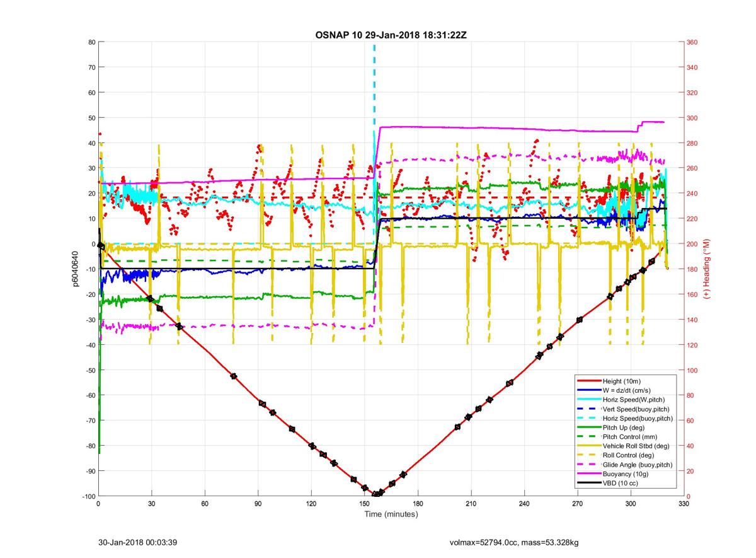Click the 'Time (minutes)' axis label
Viewport: 756px width, 558px height.
pyautogui.click(x=391, y=514)
